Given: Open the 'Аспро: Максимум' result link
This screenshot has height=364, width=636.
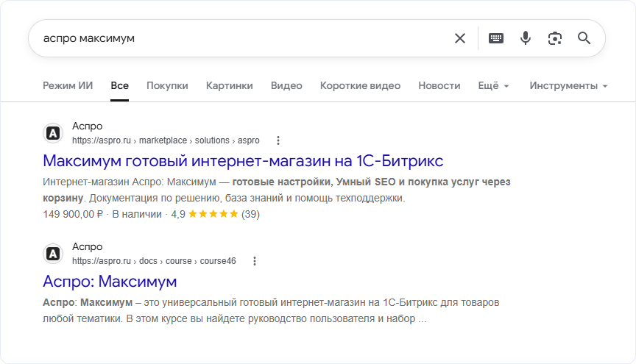Looking at the screenshot, I should click(x=110, y=282).
